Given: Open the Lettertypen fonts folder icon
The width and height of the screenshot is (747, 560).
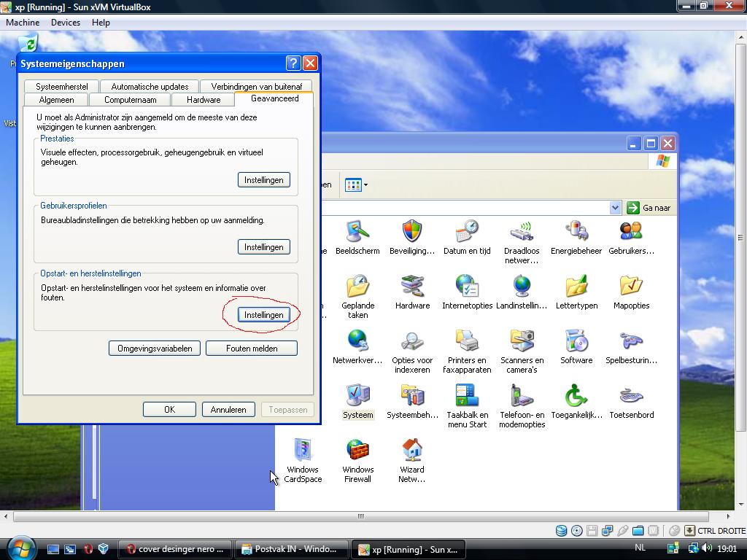Looking at the screenshot, I should pos(576,288).
